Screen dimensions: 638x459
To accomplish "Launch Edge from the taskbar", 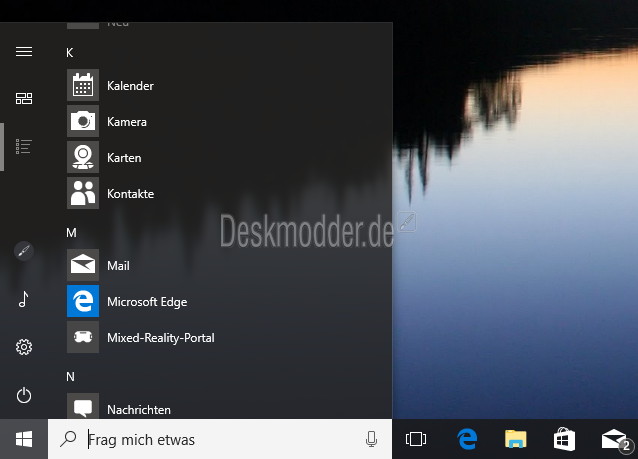I will [467, 439].
